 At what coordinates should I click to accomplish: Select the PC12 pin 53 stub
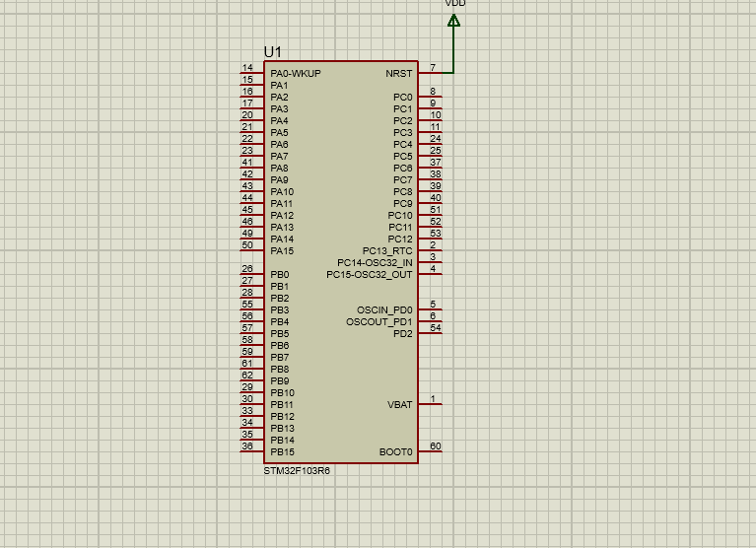point(430,239)
